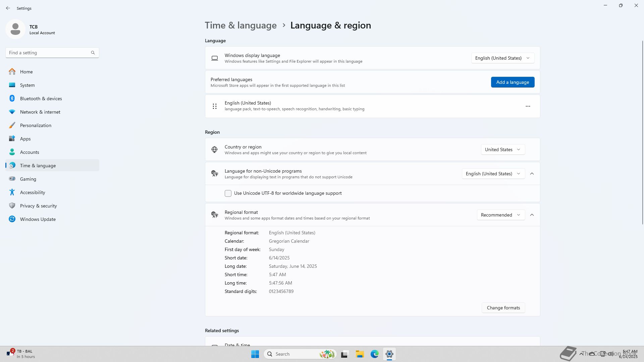Open the Country or region dropdown

(x=502, y=149)
